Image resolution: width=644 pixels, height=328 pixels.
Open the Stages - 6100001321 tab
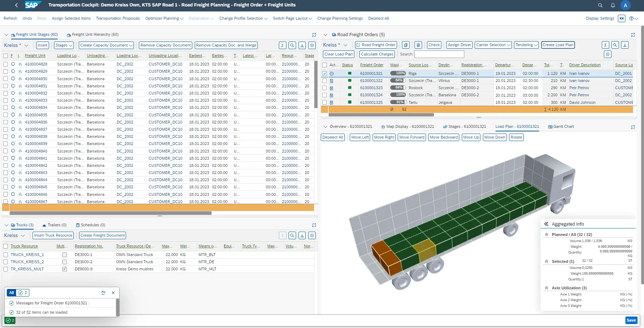click(465, 127)
